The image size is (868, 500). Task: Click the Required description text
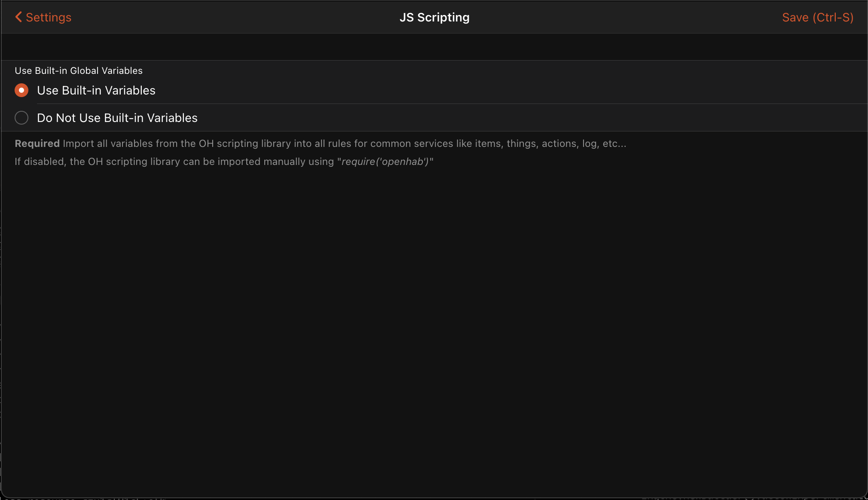click(x=37, y=143)
